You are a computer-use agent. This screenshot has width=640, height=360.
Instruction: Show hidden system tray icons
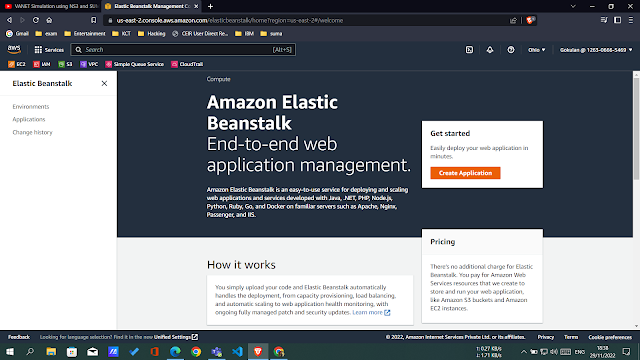tap(524, 352)
